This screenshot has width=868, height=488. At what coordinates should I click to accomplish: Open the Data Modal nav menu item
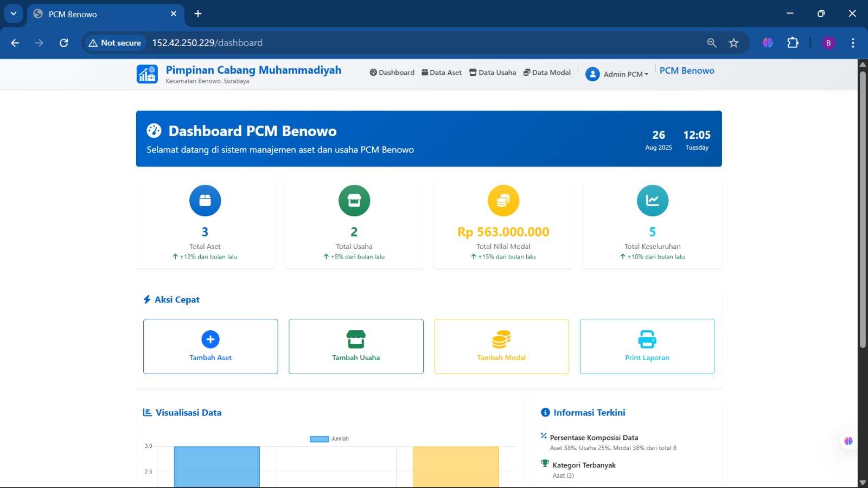(x=547, y=73)
